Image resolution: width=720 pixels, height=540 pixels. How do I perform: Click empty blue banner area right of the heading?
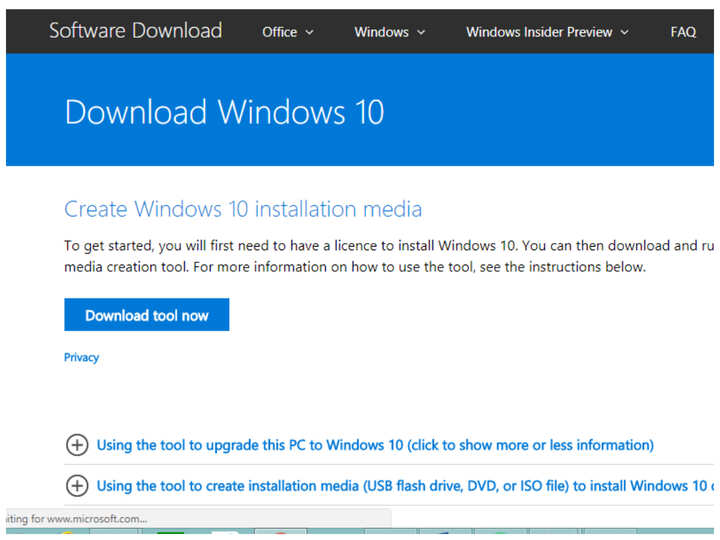pos(550,111)
